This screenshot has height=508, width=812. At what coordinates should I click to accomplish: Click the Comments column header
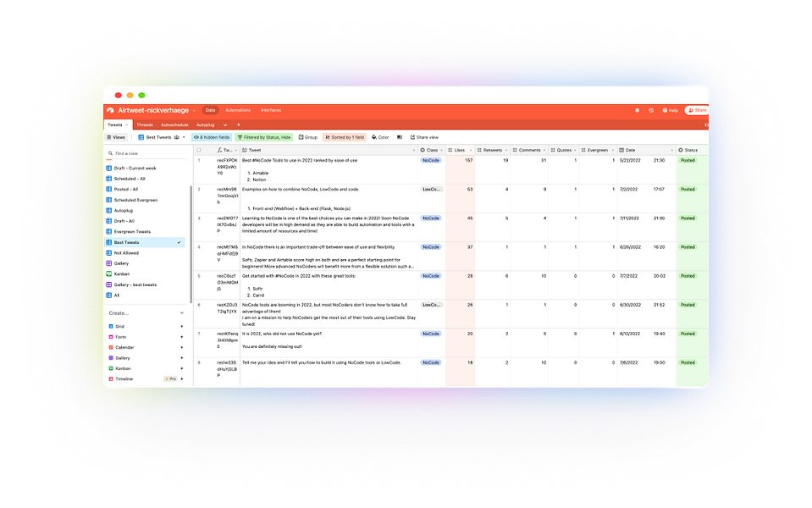point(528,150)
